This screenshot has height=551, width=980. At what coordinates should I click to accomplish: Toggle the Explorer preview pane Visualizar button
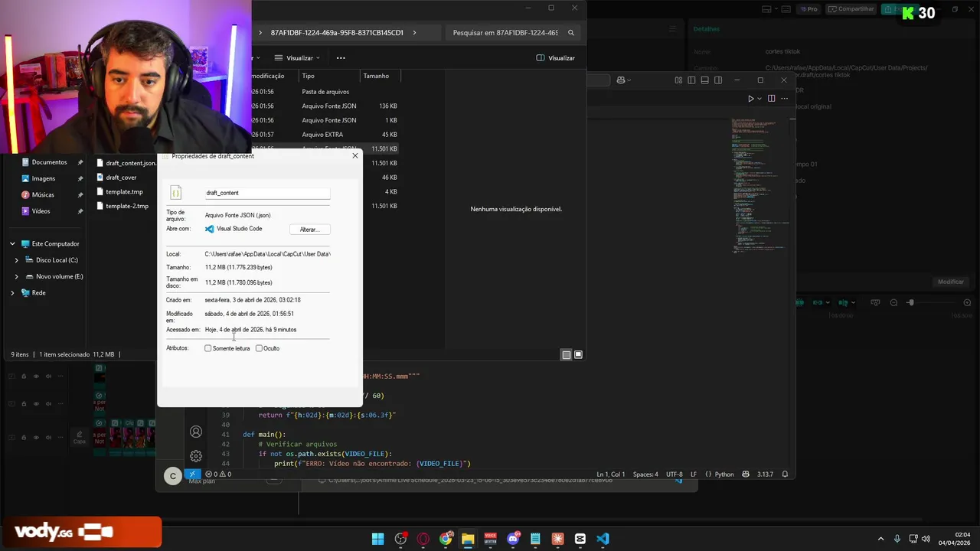point(555,58)
